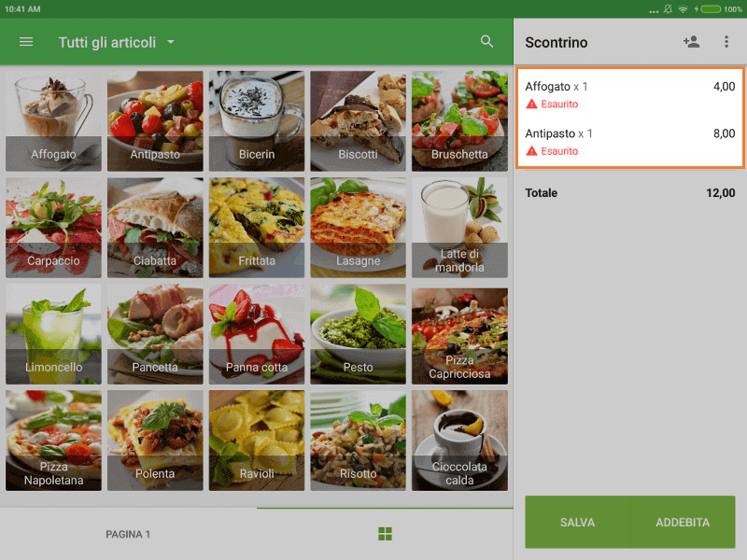The width and height of the screenshot is (747, 560).
Task: Click the Totale amount 12,00
Action: pos(720,193)
